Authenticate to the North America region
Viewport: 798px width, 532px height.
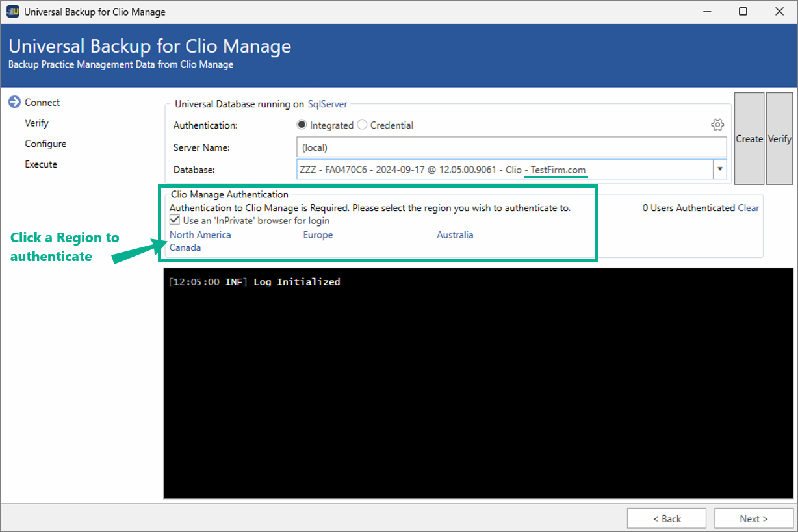pos(200,235)
